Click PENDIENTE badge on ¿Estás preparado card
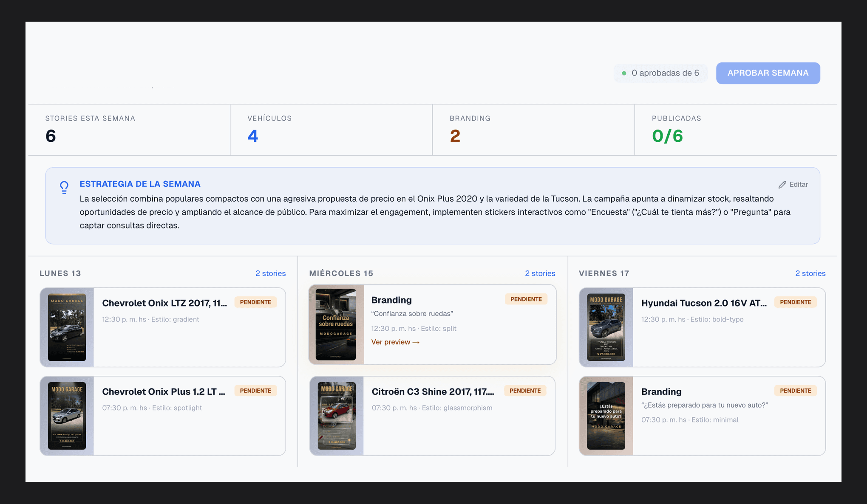Viewport: 867px width, 504px height. [796, 391]
